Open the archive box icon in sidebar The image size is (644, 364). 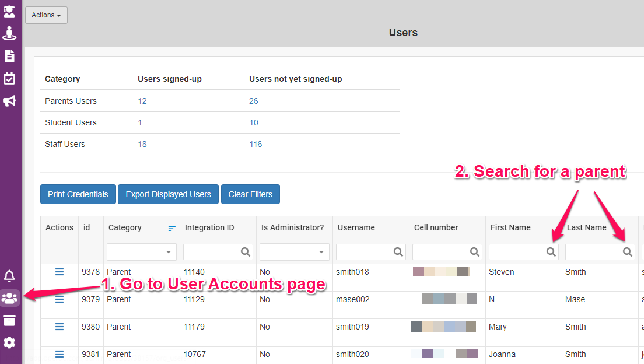(10, 320)
